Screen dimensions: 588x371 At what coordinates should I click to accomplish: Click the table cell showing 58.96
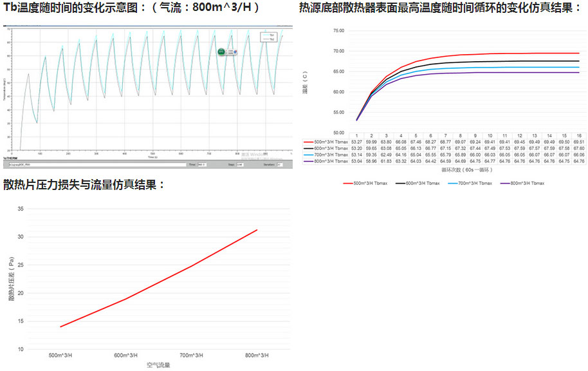[371, 161]
